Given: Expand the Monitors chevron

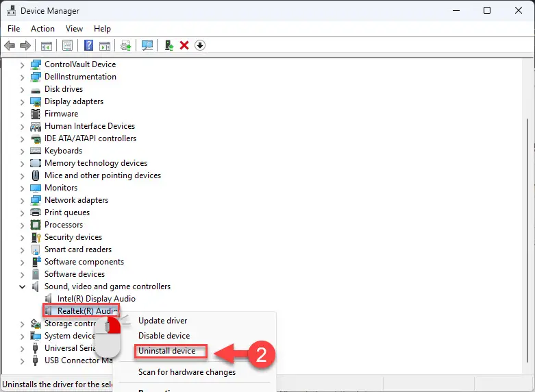Looking at the screenshot, I should [22, 188].
